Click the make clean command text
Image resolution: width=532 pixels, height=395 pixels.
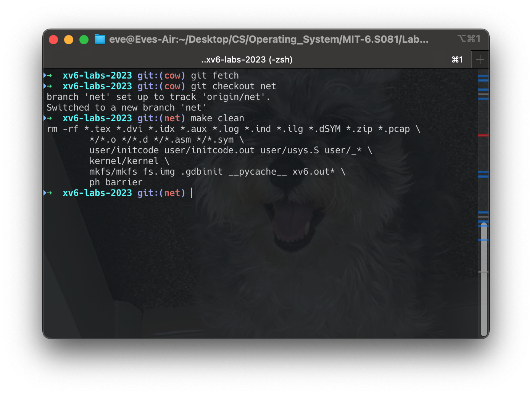point(217,118)
